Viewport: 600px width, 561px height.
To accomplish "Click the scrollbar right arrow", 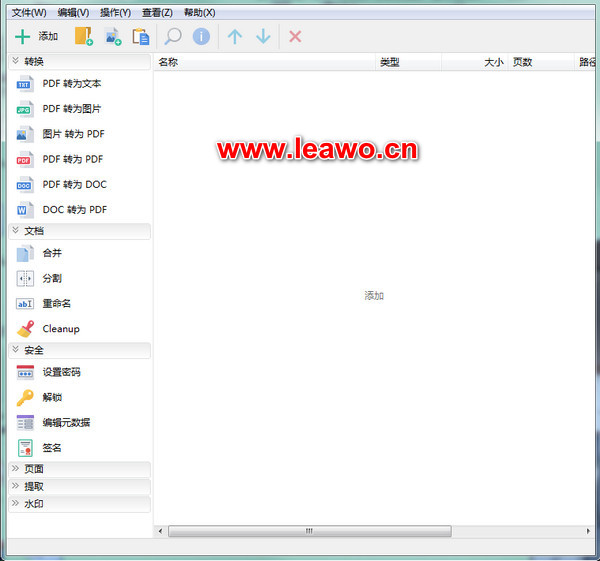I will click(588, 531).
